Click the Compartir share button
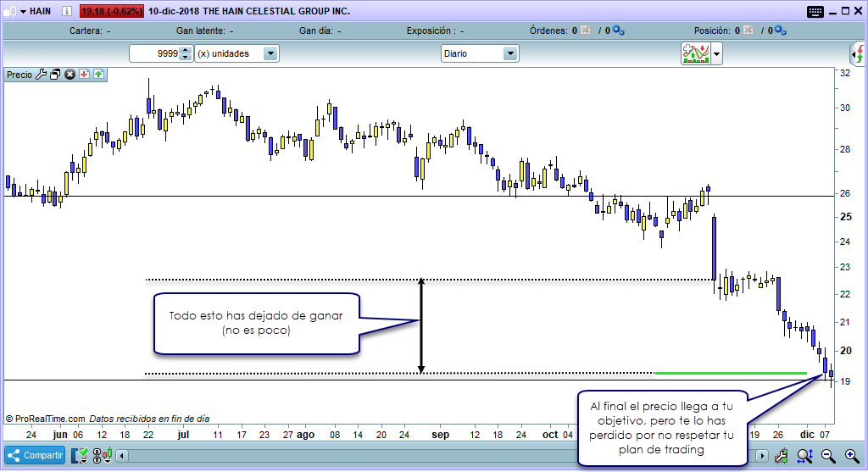868x472 pixels. (36, 456)
